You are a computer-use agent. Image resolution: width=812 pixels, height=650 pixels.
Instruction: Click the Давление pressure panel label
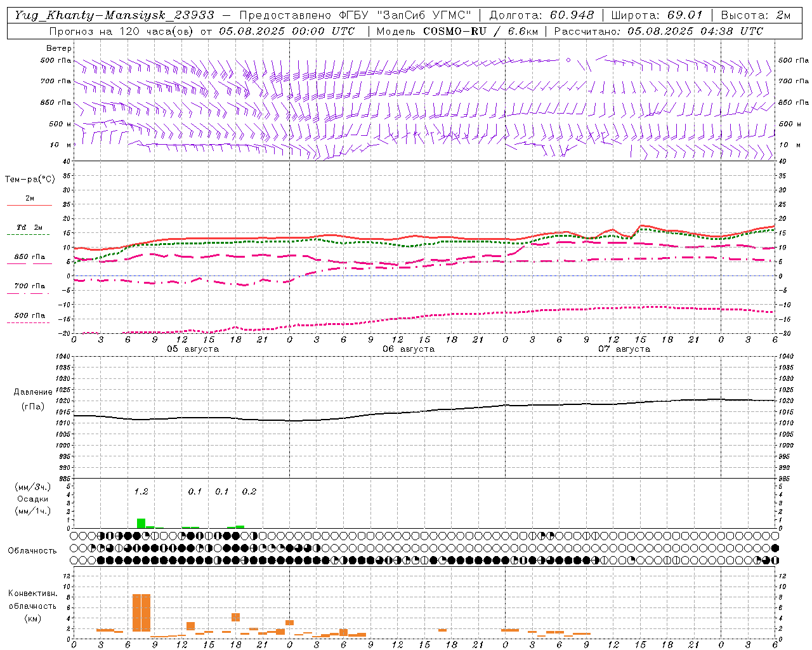pos(33,392)
